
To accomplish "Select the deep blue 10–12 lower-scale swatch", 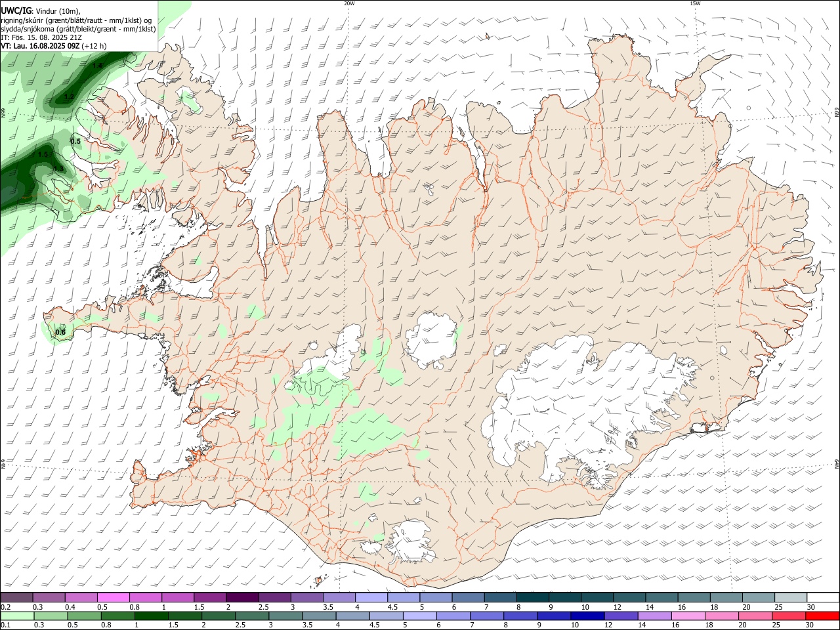I will (587, 616).
